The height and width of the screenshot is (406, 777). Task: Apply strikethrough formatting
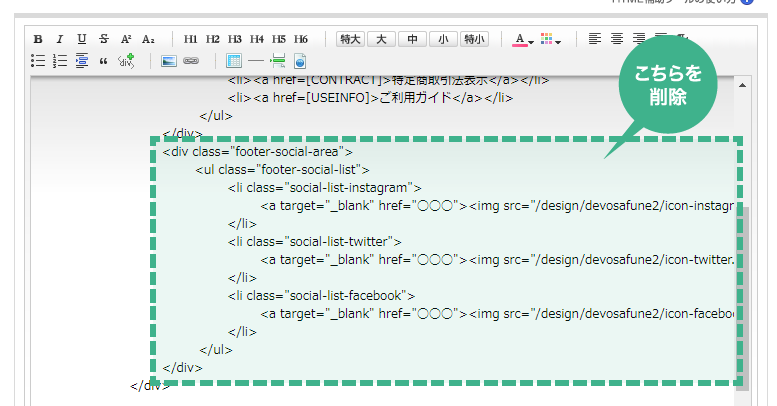(x=104, y=39)
